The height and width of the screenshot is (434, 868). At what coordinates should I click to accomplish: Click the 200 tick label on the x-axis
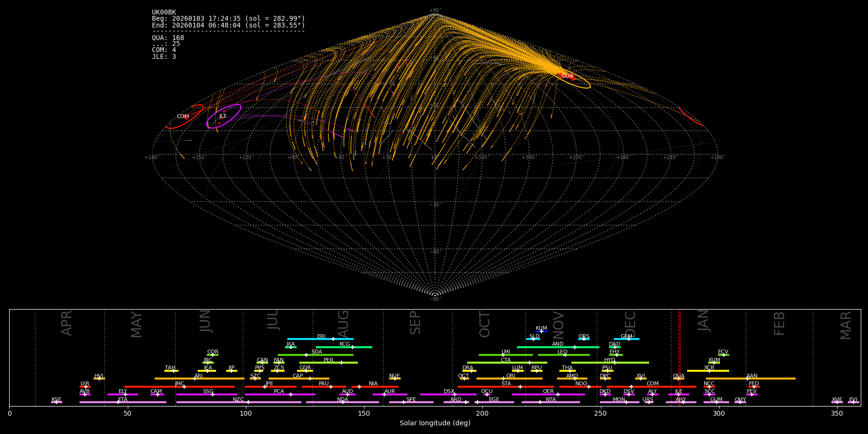[x=482, y=413]
